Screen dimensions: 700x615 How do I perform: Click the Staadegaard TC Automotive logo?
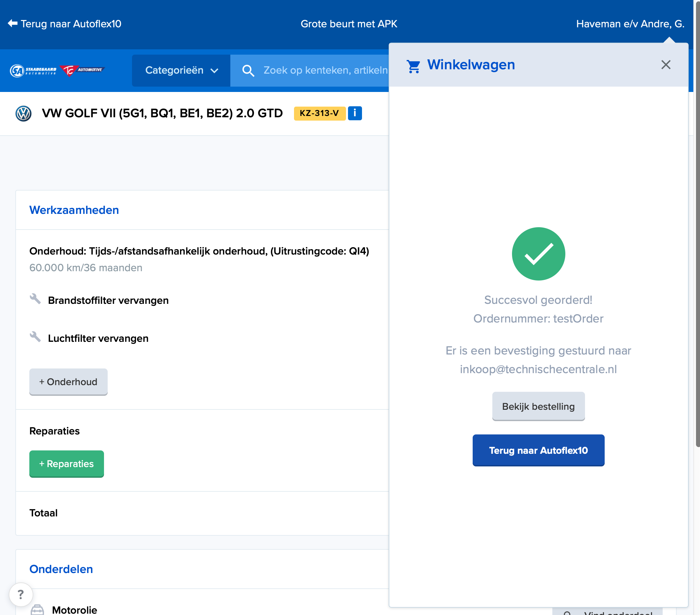(x=57, y=71)
